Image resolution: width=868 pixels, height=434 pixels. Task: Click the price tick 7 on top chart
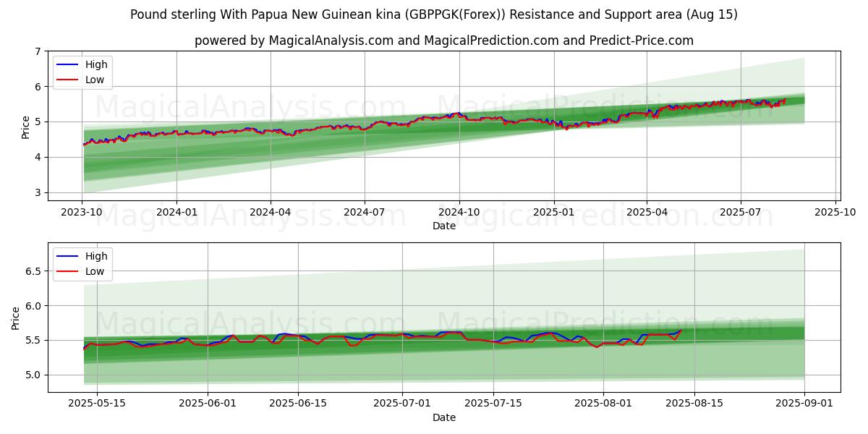pyautogui.click(x=39, y=51)
